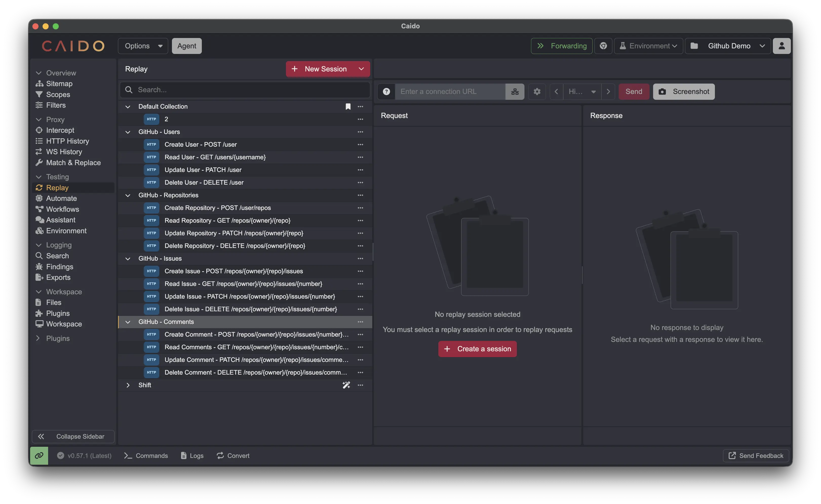Image resolution: width=821 pixels, height=504 pixels.
Task: Open the history entries dropdown
Action: coord(582,92)
